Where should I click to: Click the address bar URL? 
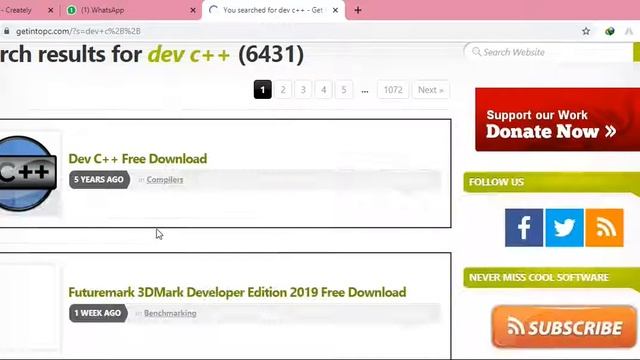[78, 31]
